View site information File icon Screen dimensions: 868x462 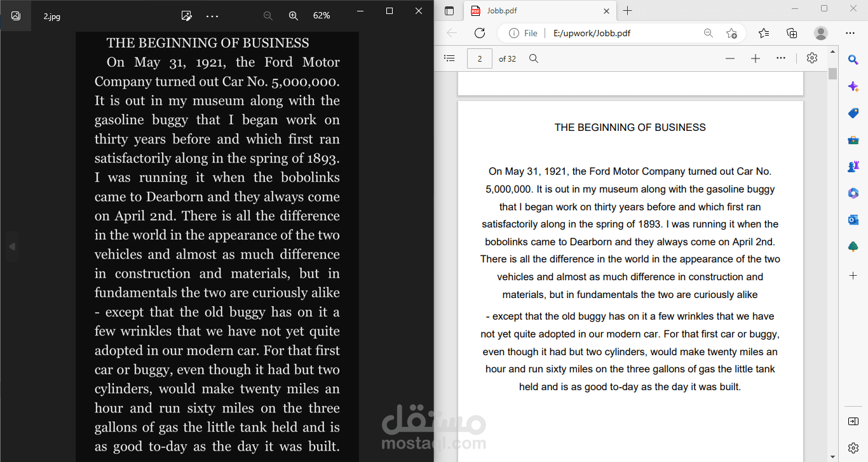[x=523, y=33]
